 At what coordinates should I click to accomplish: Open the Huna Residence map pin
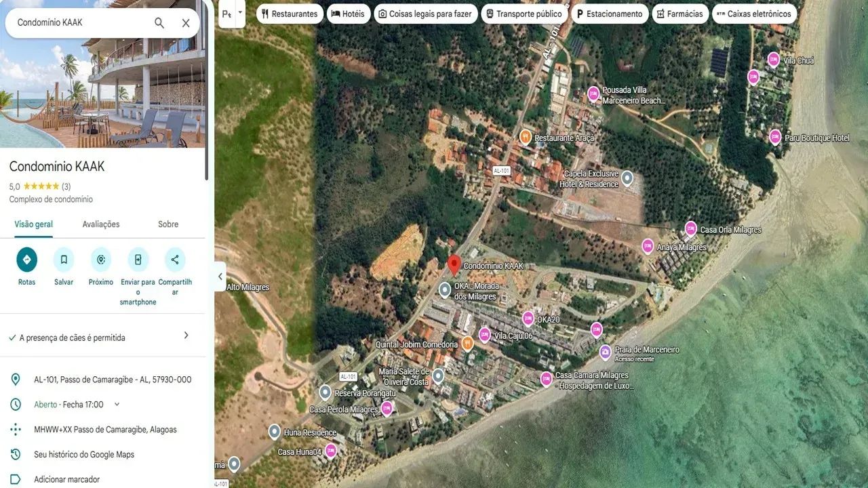(x=275, y=432)
